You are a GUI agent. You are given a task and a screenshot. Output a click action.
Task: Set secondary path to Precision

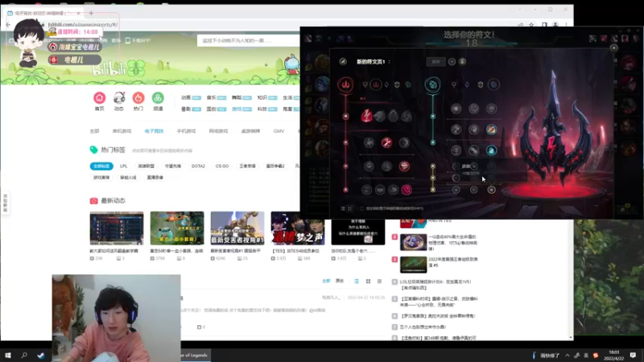454,84
